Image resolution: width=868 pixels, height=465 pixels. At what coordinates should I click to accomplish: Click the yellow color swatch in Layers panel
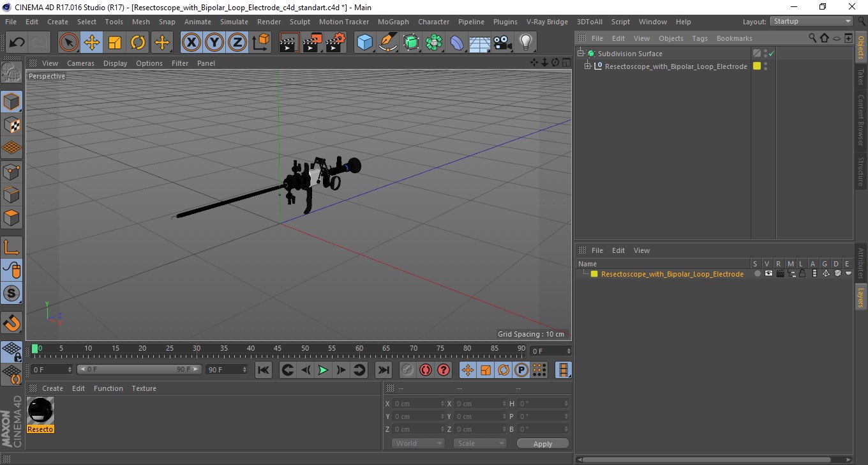pos(594,274)
